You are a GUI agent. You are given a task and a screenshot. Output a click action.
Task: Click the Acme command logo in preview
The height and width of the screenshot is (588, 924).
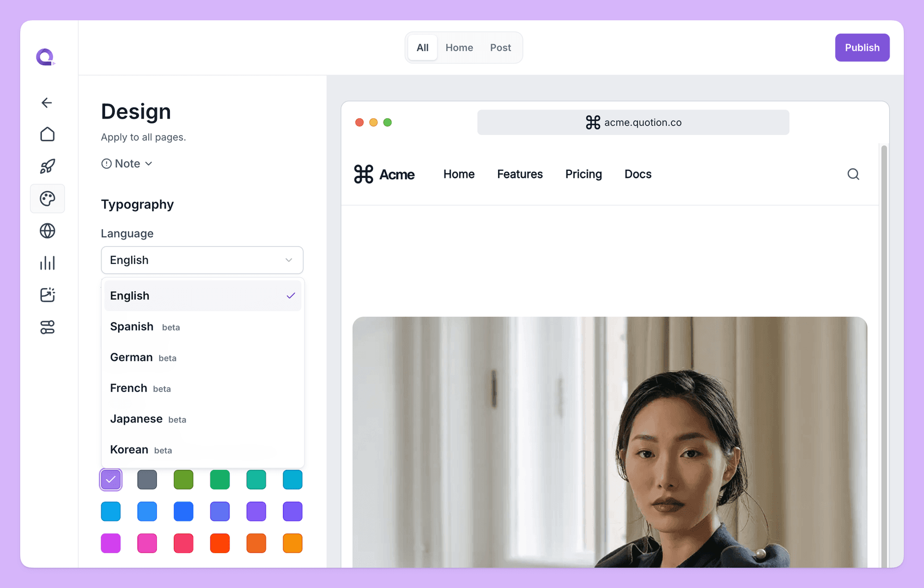click(x=363, y=174)
